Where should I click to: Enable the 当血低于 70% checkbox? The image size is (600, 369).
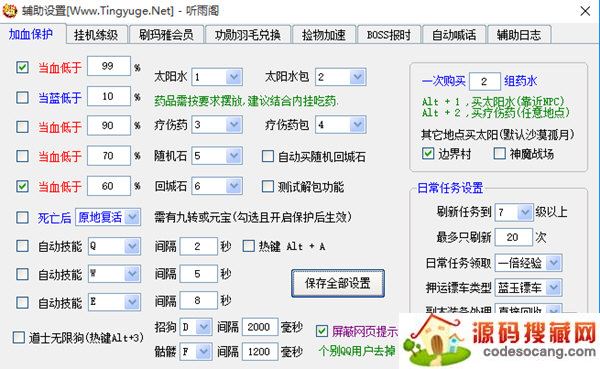click(22, 156)
